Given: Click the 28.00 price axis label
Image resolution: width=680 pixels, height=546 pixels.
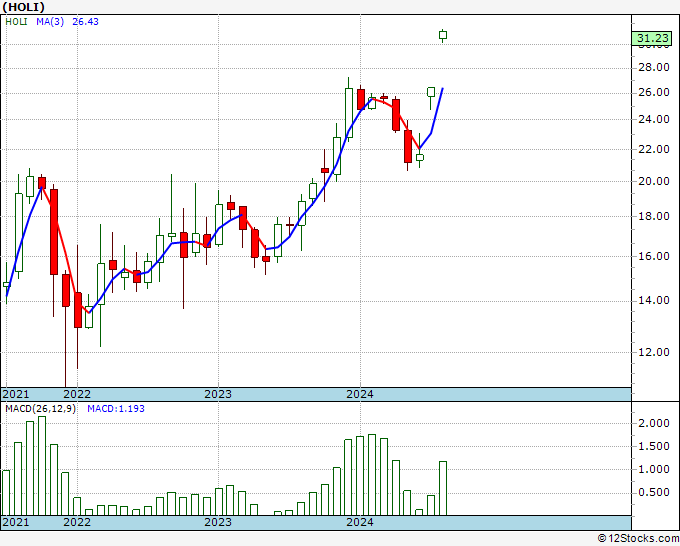Looking at the screenshot, I should point(654,67).
